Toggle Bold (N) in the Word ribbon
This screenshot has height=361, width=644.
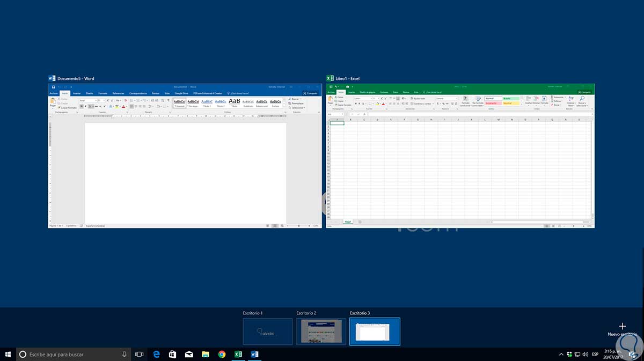tap(81, 106)
